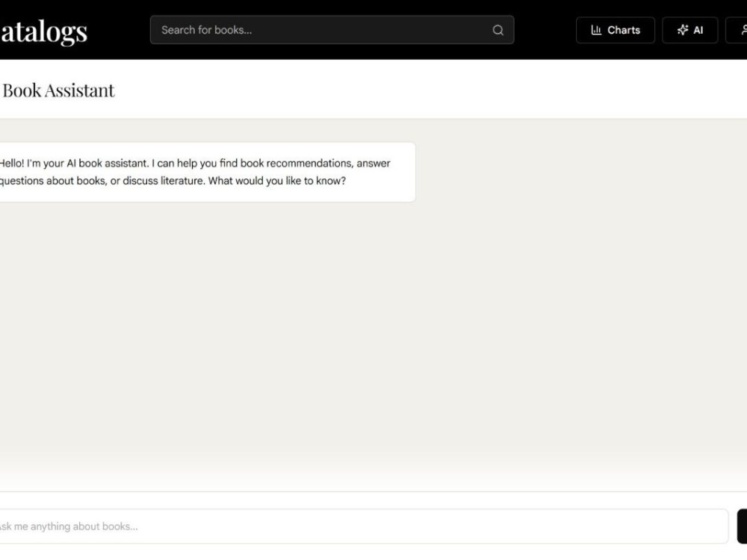
Task: Click the dark send button beside the chat input
Action: (x=742, y=526)
